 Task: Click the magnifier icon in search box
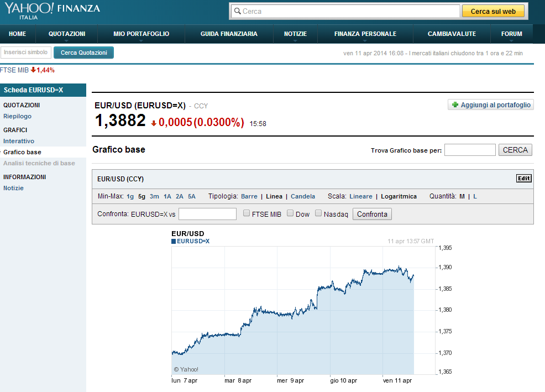click(x=237, y=11)
